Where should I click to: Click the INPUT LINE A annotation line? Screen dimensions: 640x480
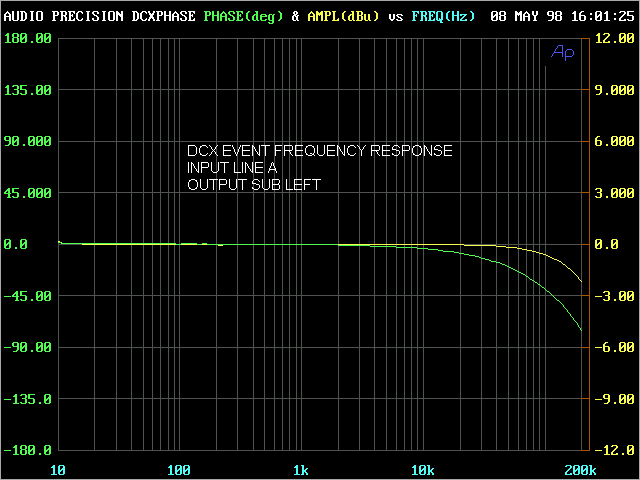(232, 168)
